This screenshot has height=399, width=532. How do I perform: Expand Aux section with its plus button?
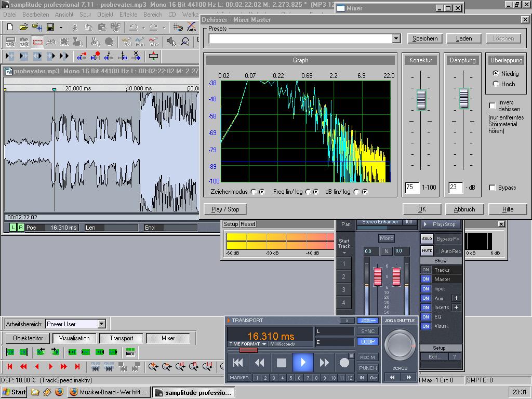(456, 298)
